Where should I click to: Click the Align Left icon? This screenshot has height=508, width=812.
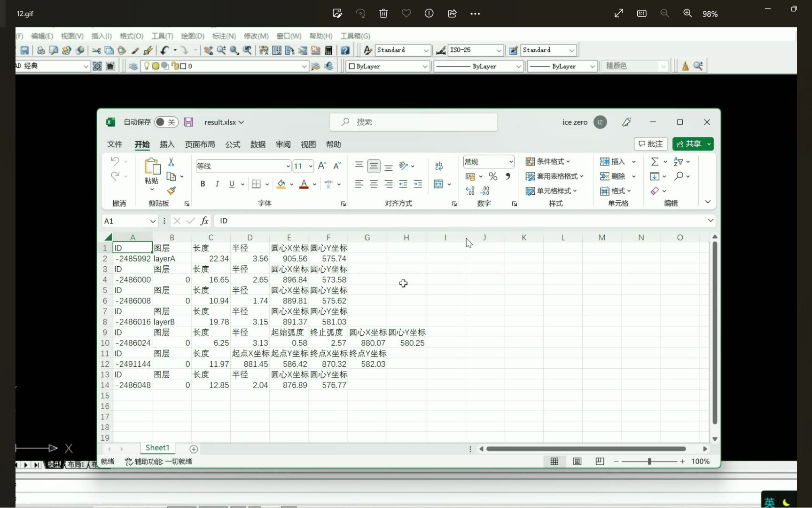pos(359,184)
